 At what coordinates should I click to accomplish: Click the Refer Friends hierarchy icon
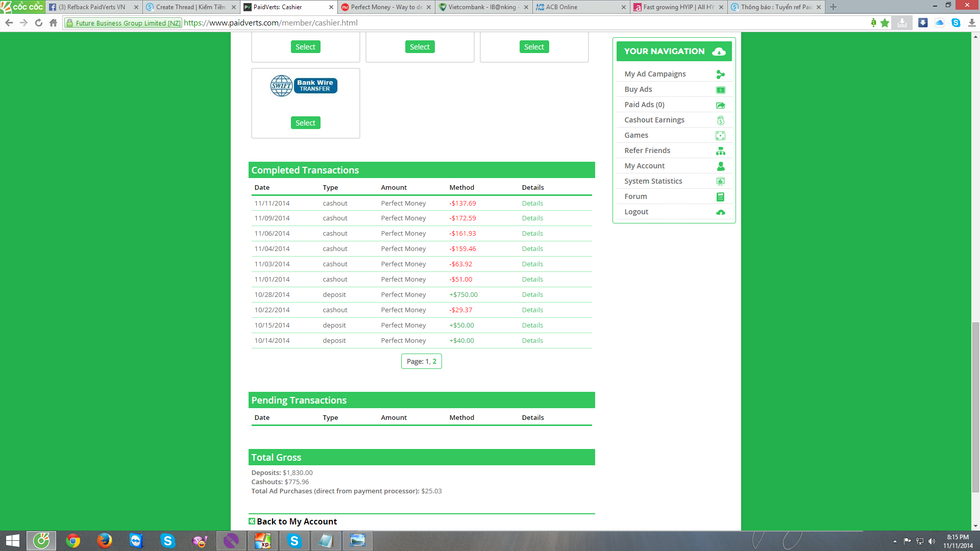[720, 151]
